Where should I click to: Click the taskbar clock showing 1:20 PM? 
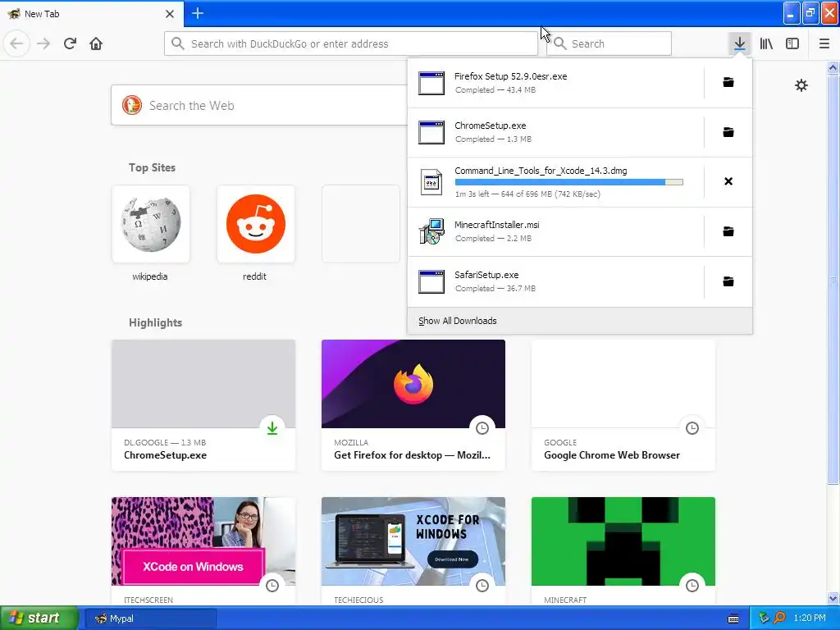click(810, 619)
